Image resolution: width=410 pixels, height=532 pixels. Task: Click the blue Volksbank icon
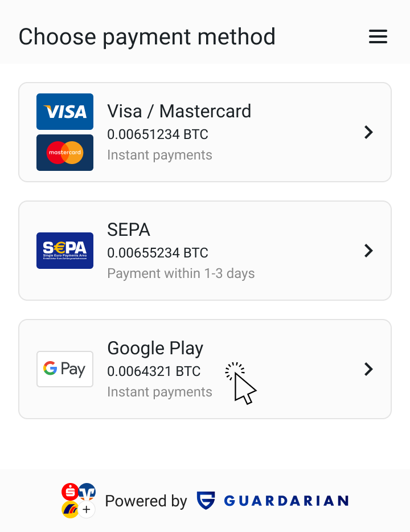coord(87,492)
